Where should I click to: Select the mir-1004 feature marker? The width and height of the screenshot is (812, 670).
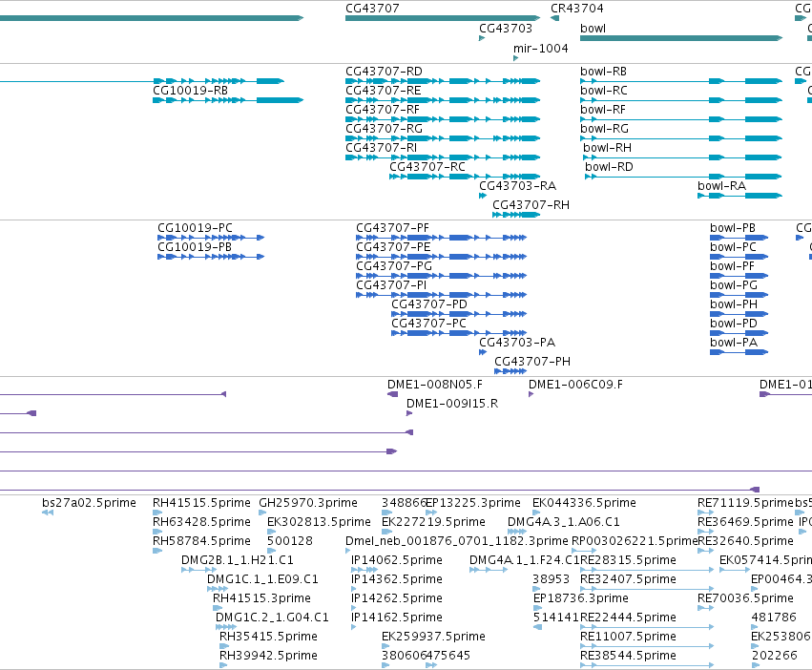516,58
